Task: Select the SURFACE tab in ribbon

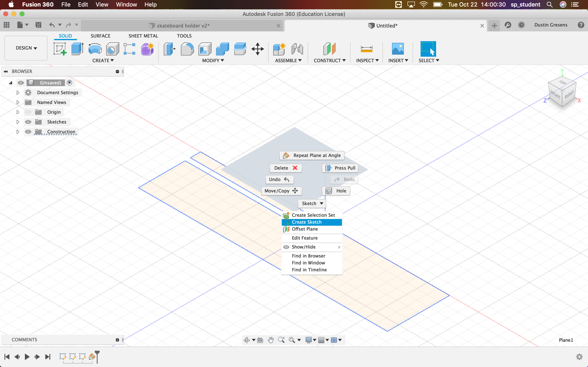Action: point(100,36)
